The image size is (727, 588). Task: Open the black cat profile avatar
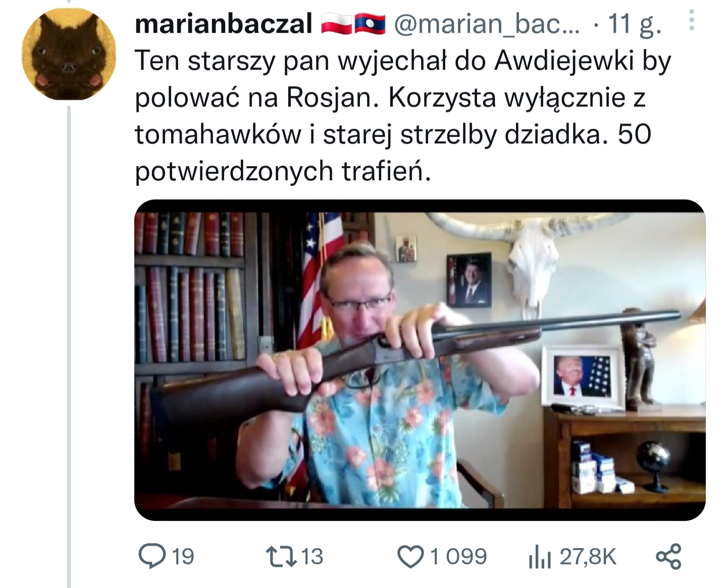pos(69,54)
